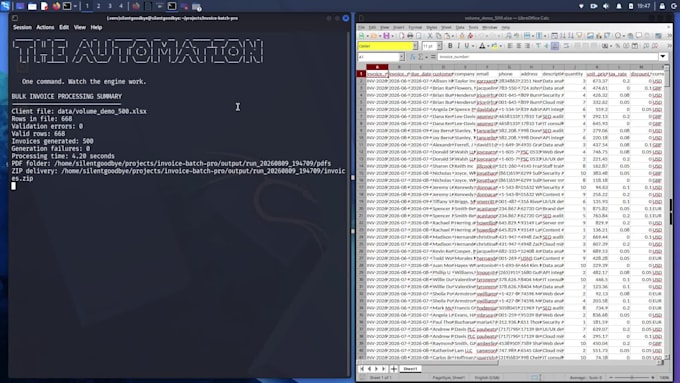Image resolution: width=680 pixels, height=383 pixels.
Task: Click the add new sheet plus icon
Action: tap(393, 369)
